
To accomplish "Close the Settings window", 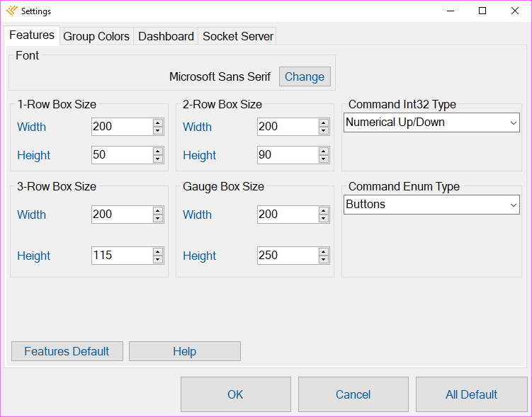I will click(x=515, y=11).
